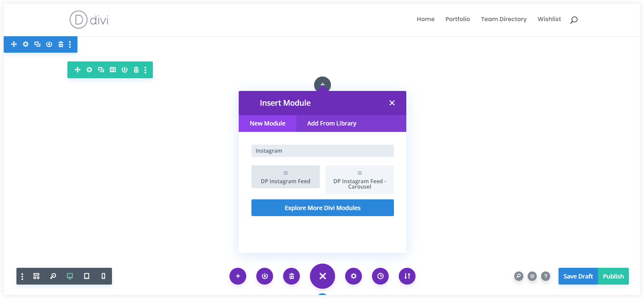
Task: Click the Divi logo
Action: pos(89,19)
